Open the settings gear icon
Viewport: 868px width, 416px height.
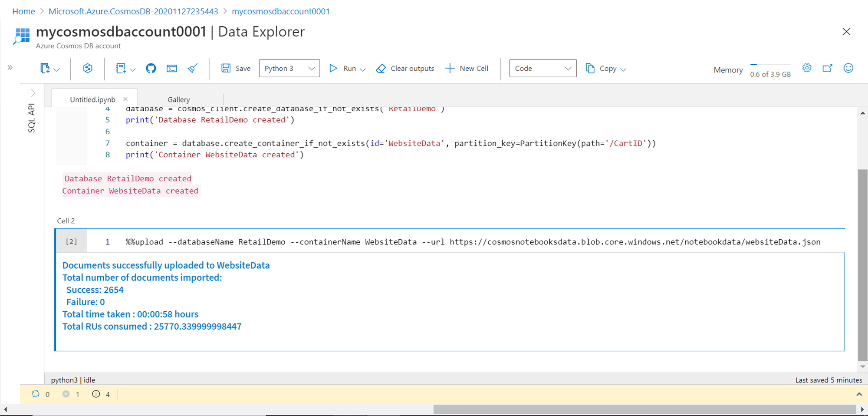tap(807, 68)
